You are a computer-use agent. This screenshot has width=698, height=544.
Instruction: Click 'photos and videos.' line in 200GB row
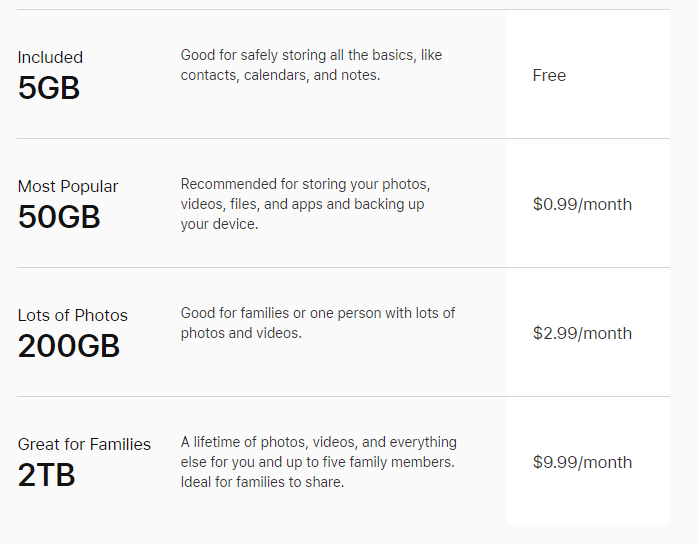(x=241, y=333)
